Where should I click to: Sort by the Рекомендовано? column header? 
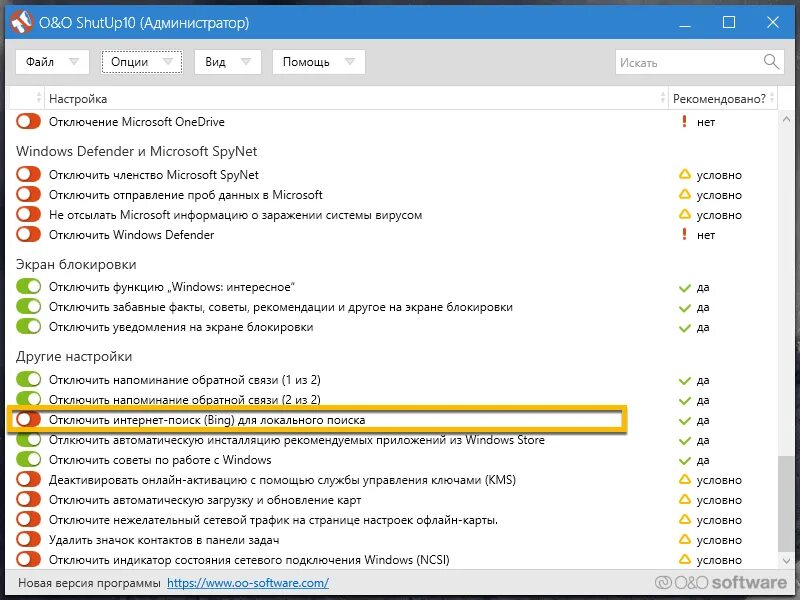pos(722,98)
